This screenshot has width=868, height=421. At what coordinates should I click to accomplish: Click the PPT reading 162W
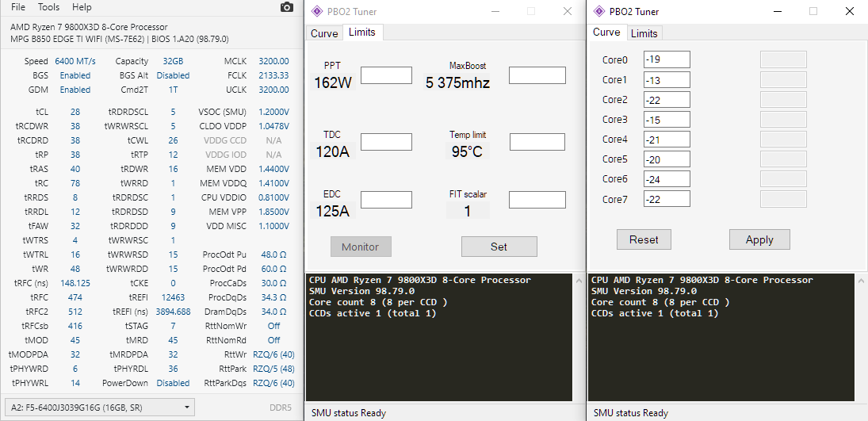coord(333,83)
